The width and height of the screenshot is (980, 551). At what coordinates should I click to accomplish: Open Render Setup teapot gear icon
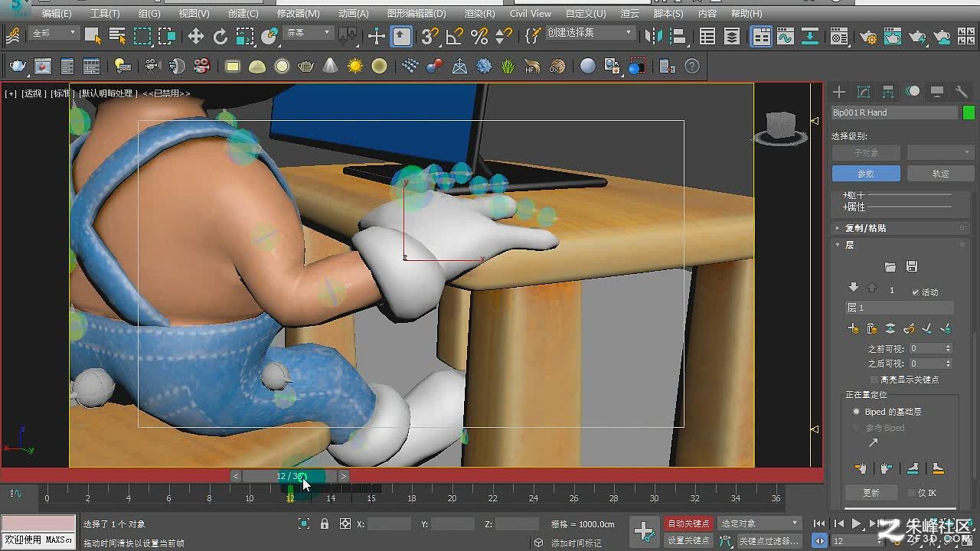coord(867,36)
